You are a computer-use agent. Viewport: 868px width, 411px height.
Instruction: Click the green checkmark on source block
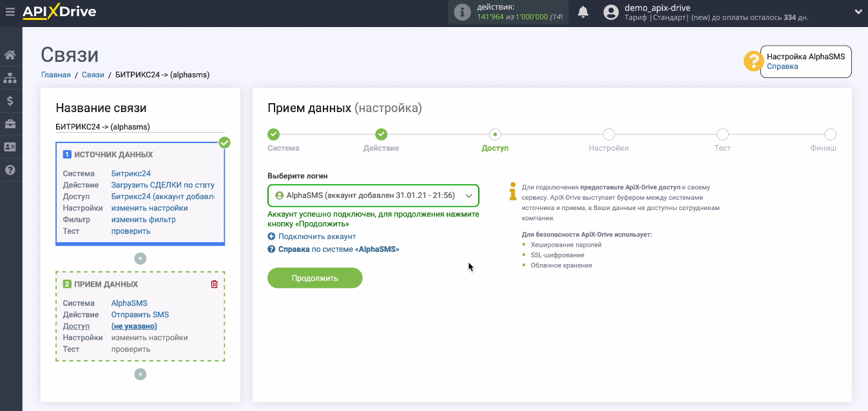[224, 142]
